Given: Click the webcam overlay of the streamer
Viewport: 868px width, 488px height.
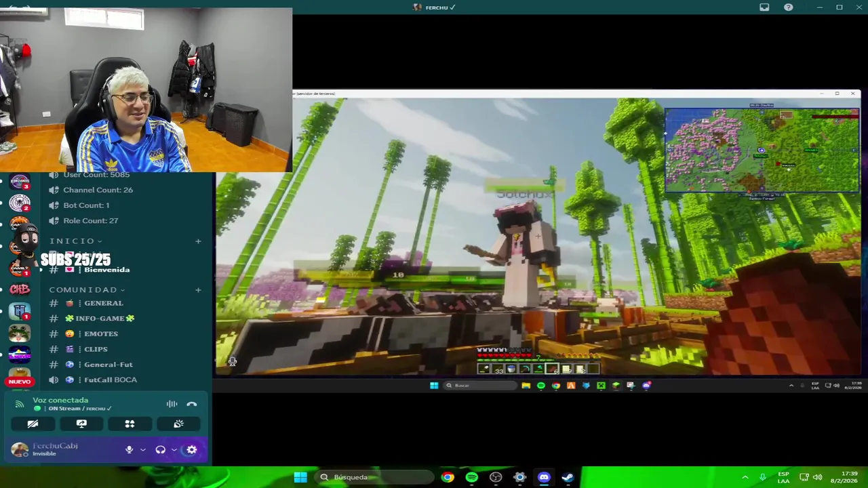Looking at the screenshot, I should 146,90.
